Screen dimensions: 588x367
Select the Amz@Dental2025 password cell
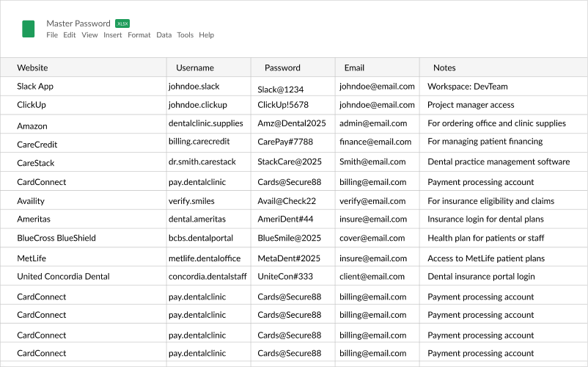[292, 123]
